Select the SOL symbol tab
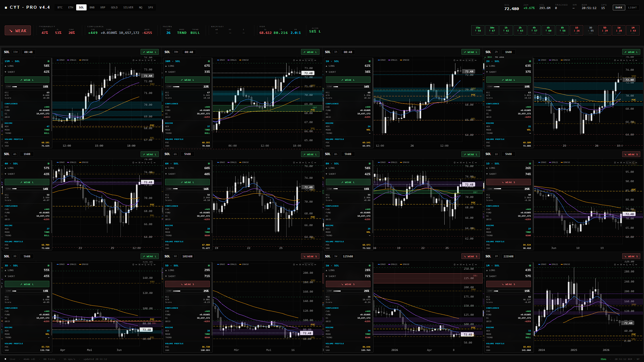 (x=81, y=7)
